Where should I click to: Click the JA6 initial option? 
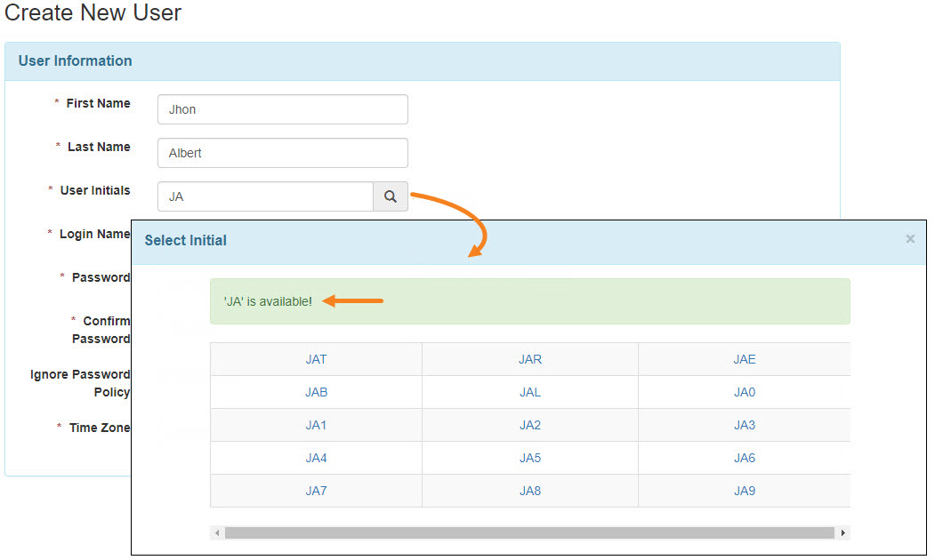745,458
